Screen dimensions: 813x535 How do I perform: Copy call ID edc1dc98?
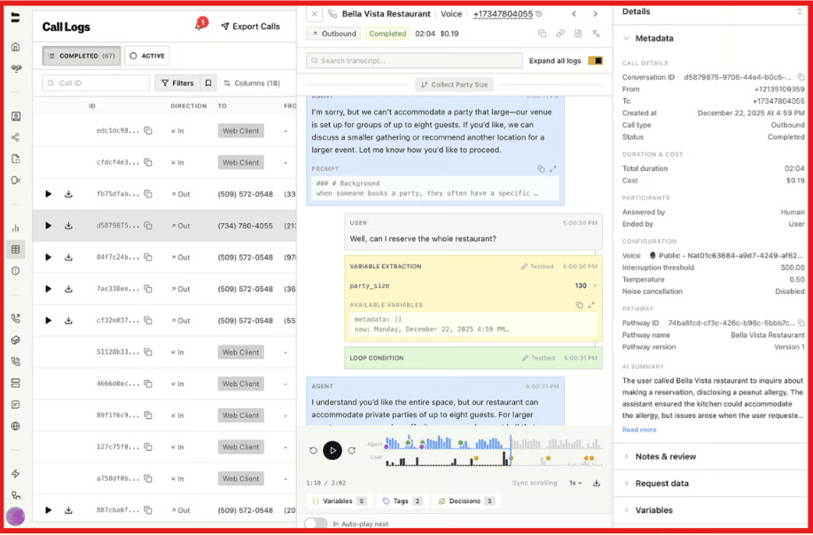click(148, 131)
